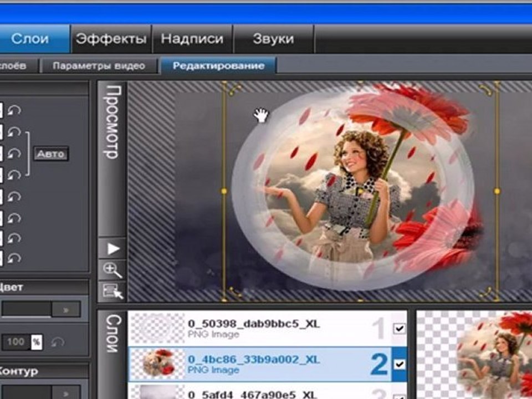Click the right-middle yellow handle of the preview frame
This screenshot has width=532, height=399.
[x=497, y=191]
